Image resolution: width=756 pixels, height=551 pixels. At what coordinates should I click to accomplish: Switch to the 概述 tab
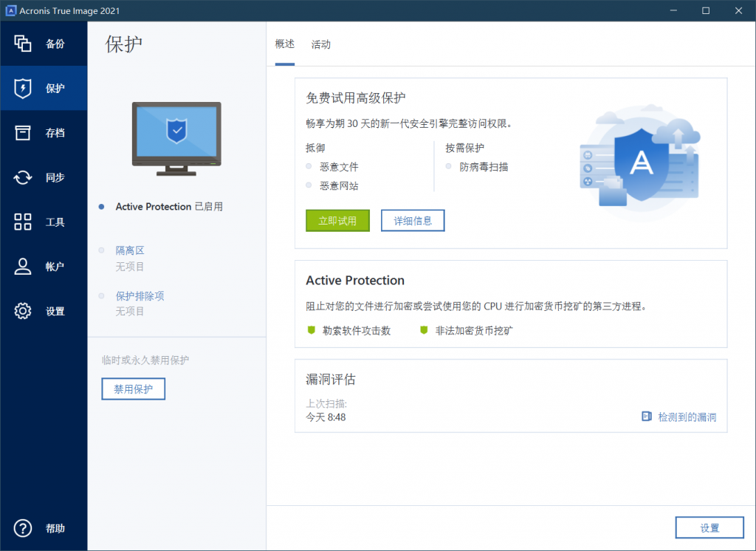click(x=284, y=44)
